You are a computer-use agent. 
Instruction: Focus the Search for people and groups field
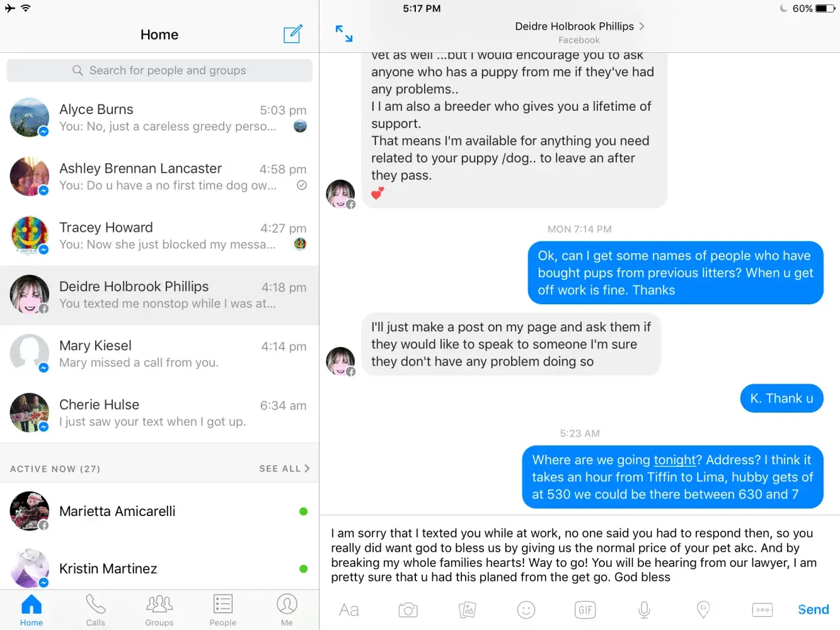tap(159, 71)
